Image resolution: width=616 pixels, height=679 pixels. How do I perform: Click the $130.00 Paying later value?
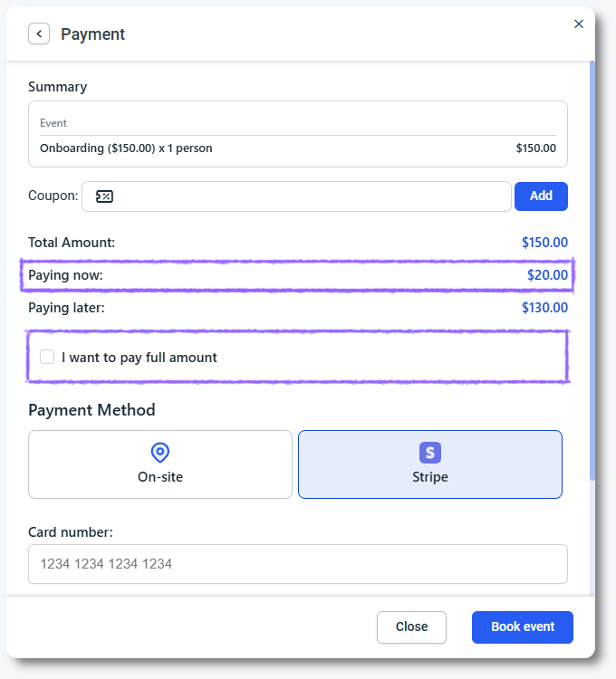(544, 308)
